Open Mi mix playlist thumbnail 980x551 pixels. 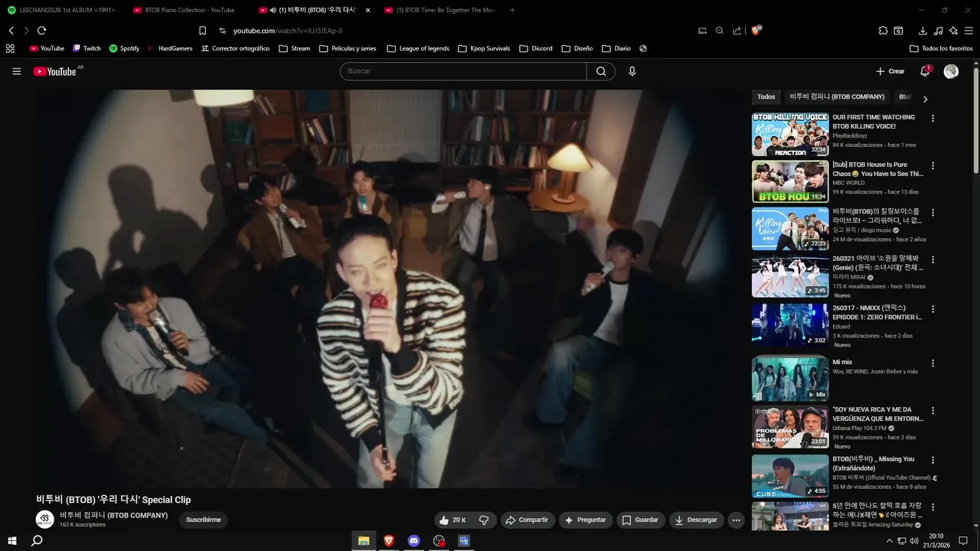[790, 378]
